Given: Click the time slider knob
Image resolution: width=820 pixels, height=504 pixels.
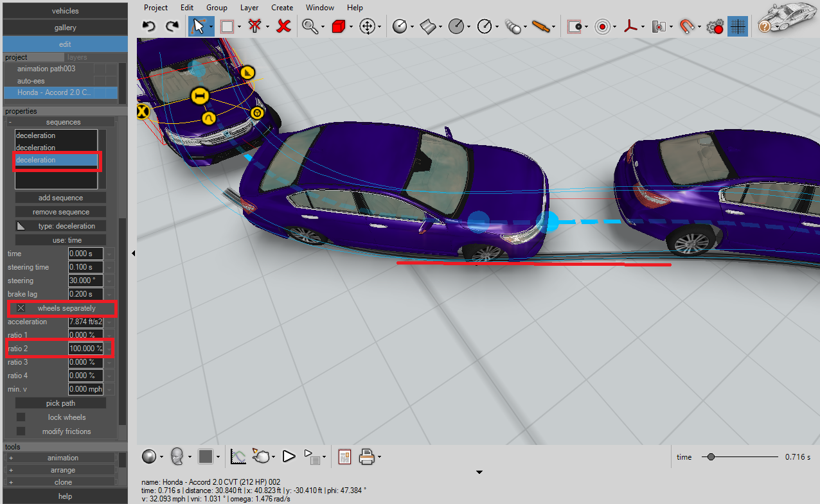Looking at the screenshot, I should [711, 457].
